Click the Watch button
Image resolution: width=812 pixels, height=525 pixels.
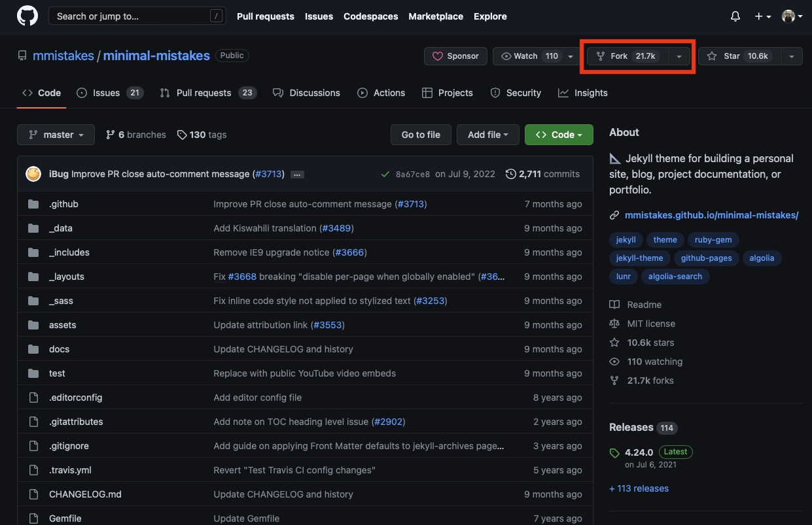[x=529, y=56]
